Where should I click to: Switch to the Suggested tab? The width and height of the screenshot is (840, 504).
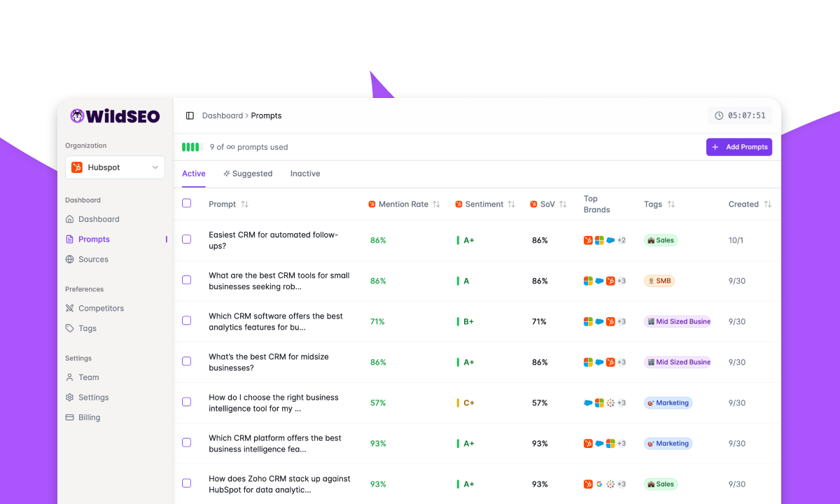point(248,173)
